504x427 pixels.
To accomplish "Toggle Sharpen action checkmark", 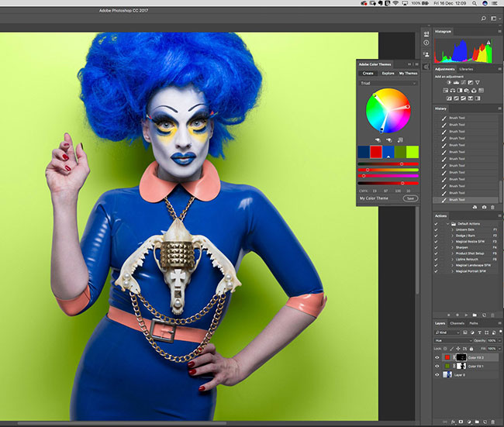I will tap(437, 247).
